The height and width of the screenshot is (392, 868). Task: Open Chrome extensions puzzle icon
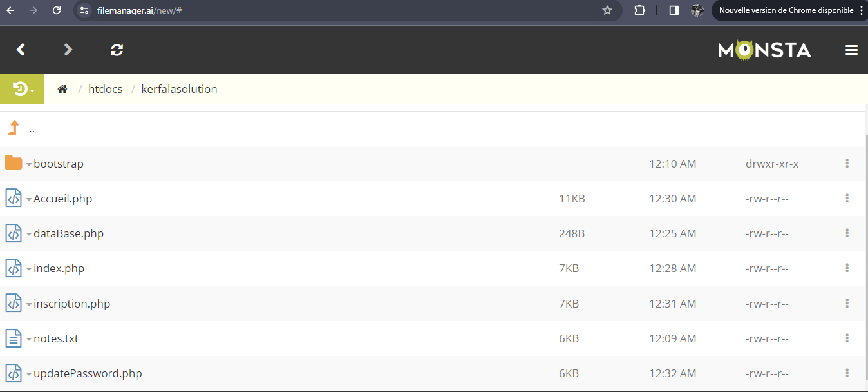pos(639,10)
